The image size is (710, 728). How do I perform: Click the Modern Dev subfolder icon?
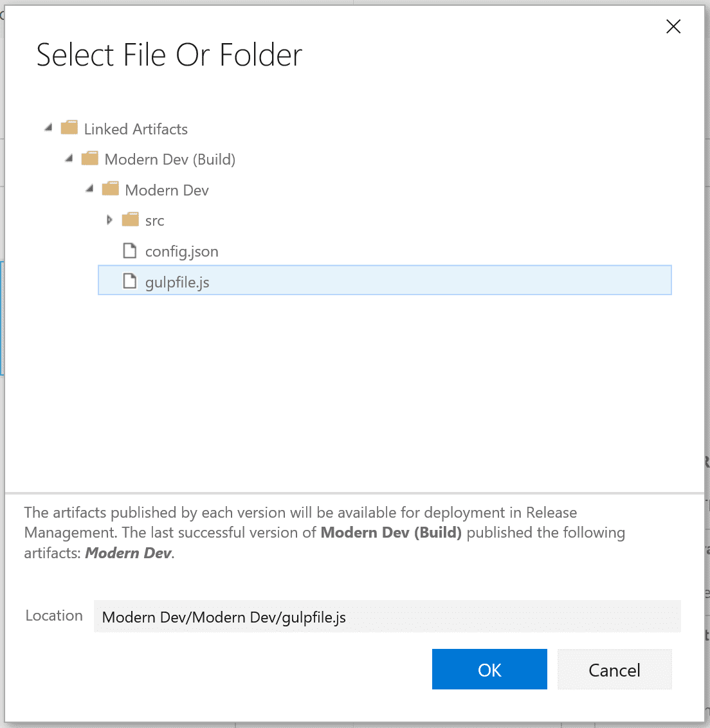pos(110,188)
